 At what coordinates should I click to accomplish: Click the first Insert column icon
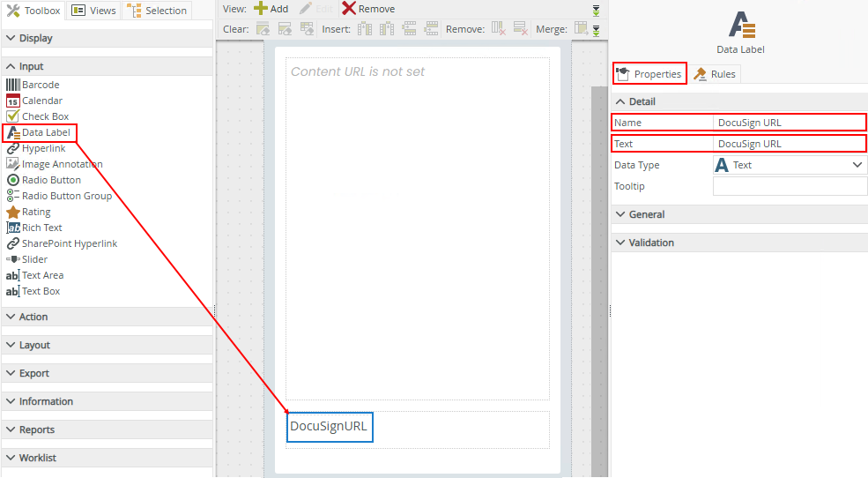pyautogui.click(x=365, y=29)
